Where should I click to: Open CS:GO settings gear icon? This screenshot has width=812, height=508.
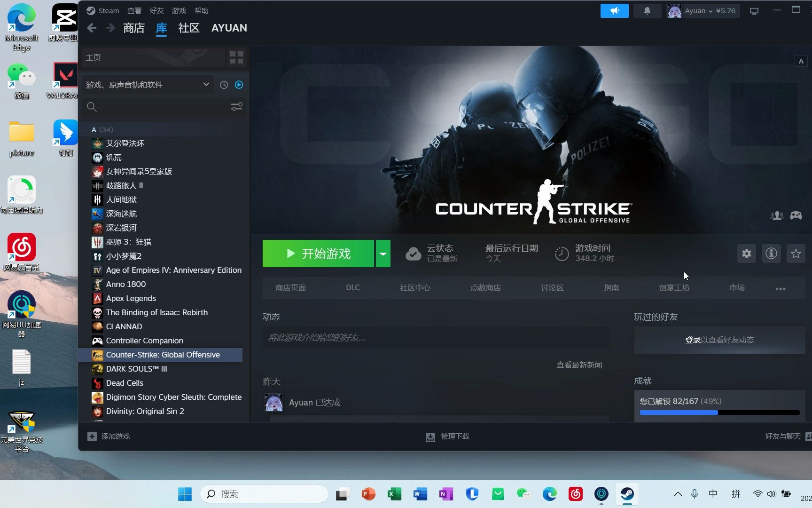(x=747, y=254)
